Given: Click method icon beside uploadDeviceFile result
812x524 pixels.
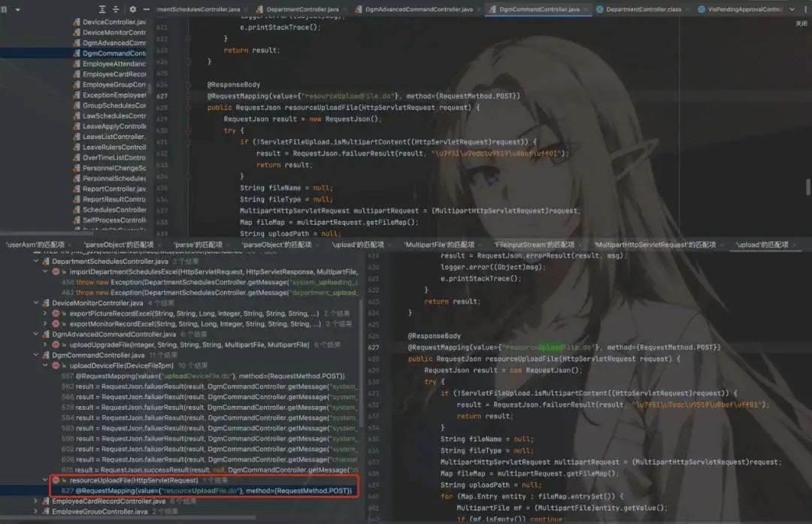Looking at the screenshot, I should pos(56,365).
